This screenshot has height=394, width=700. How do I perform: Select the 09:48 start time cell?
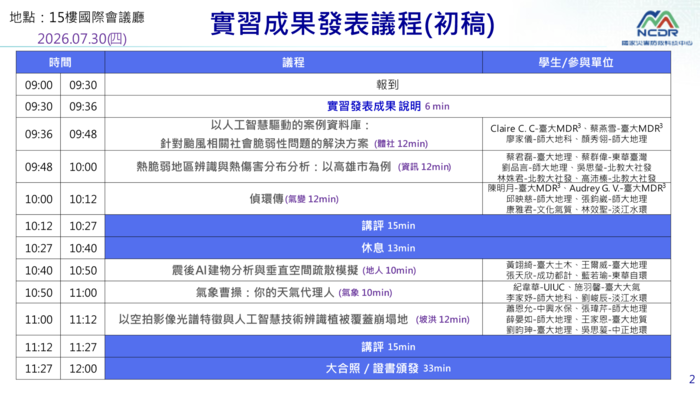tap(38, 167)
